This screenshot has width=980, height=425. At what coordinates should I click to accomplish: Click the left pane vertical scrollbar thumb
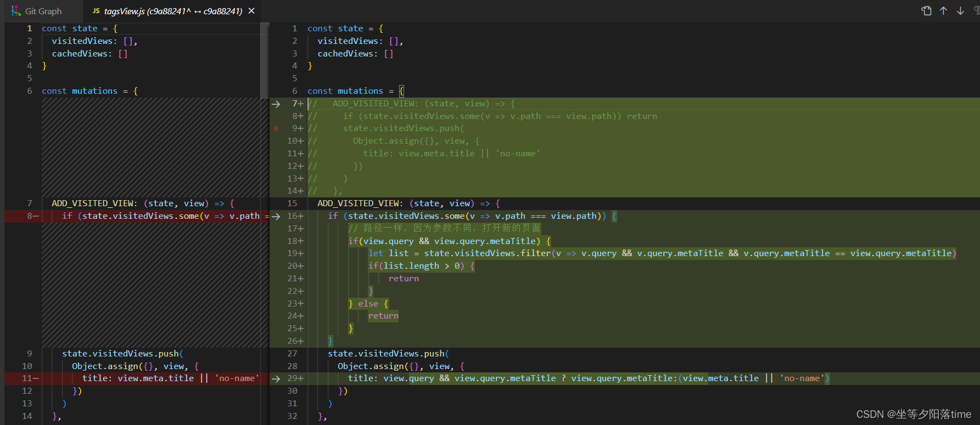265,60
